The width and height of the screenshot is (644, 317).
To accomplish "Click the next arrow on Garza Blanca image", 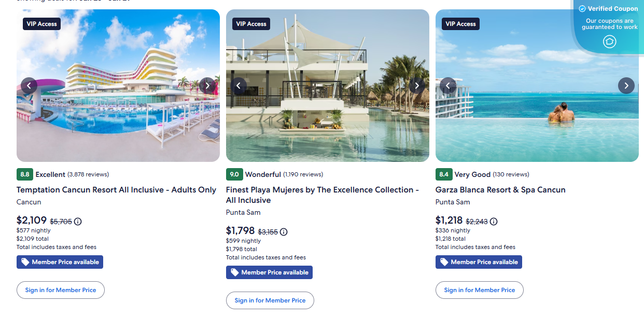I will [626, 85].
